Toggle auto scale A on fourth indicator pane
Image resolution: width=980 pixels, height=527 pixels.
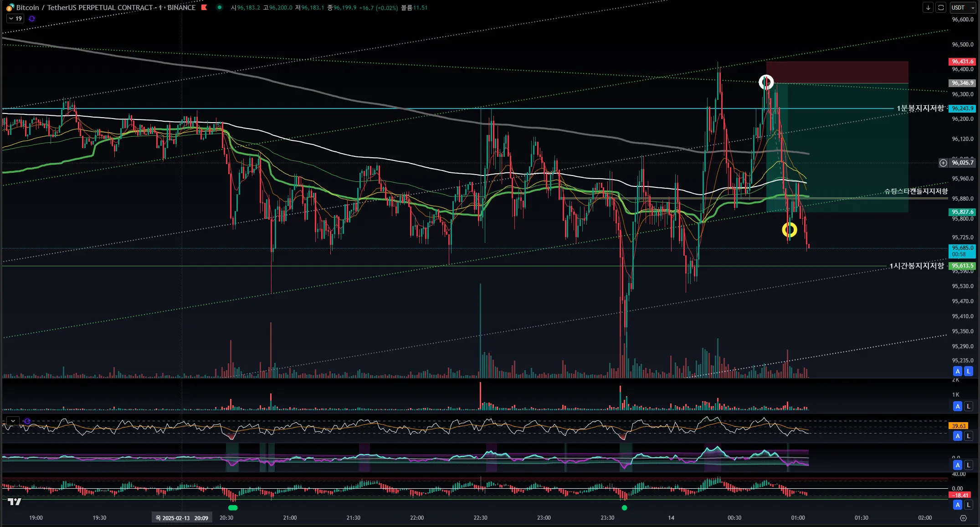pos(958,465)
